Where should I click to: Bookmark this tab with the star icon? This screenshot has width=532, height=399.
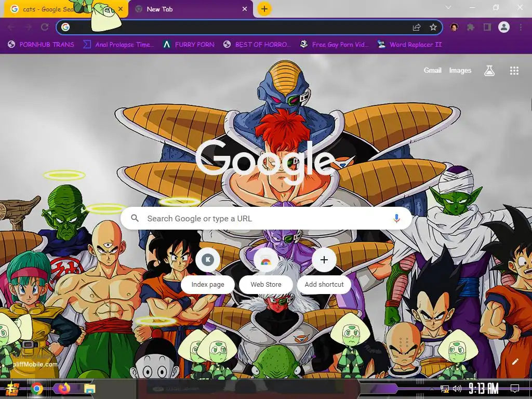(433, 27)
